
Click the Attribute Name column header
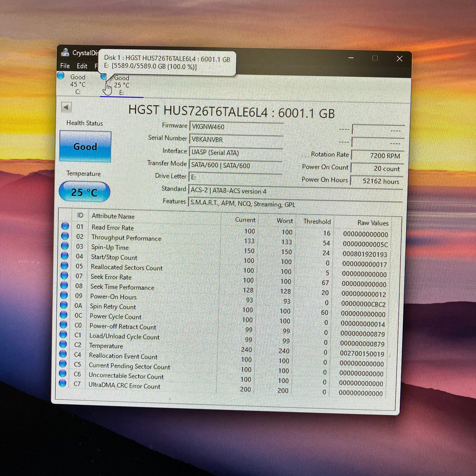(113, 216)
